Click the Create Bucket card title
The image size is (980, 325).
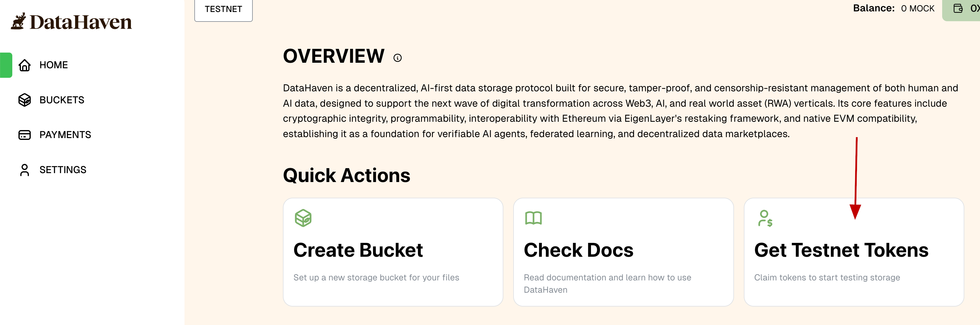coord(358,250)
